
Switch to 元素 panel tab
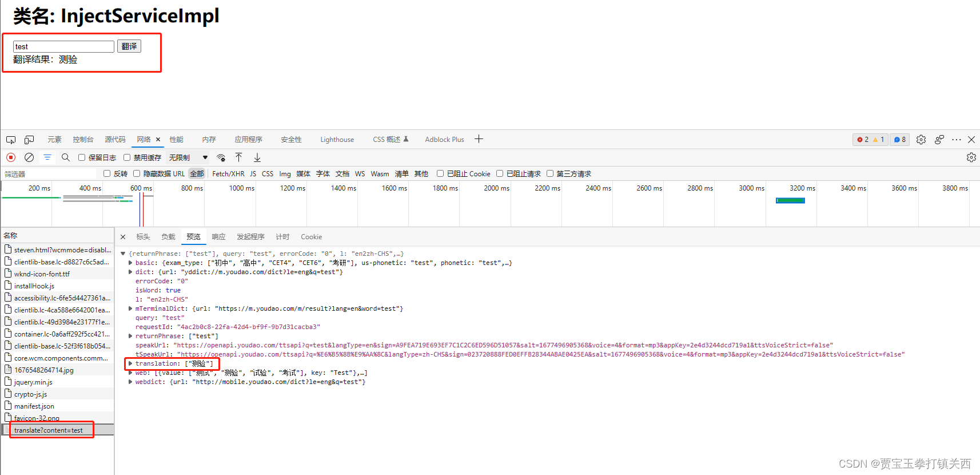[x=55, y=140]
